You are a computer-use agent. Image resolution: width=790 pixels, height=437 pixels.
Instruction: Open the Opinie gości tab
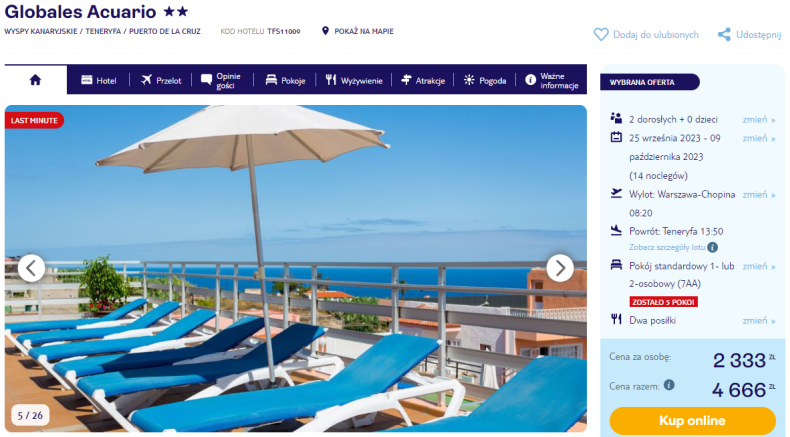point(221,80)
